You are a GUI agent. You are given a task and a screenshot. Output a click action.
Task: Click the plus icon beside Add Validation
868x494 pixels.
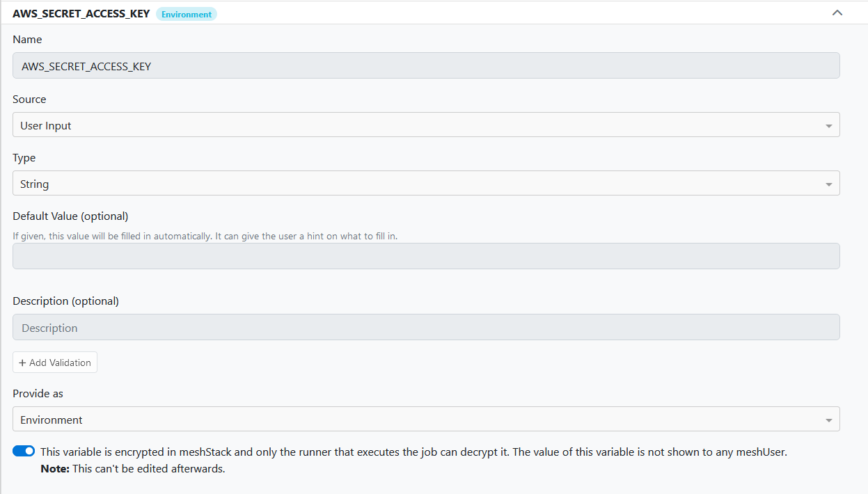22,362
